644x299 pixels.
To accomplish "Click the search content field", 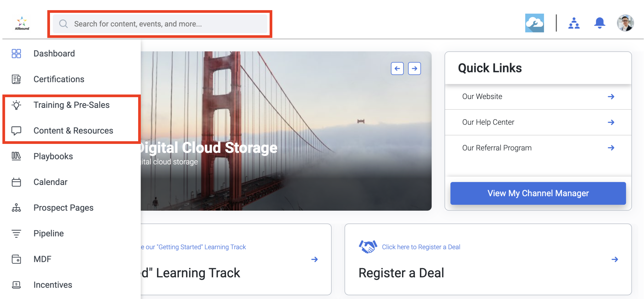I will click(160, 24).
